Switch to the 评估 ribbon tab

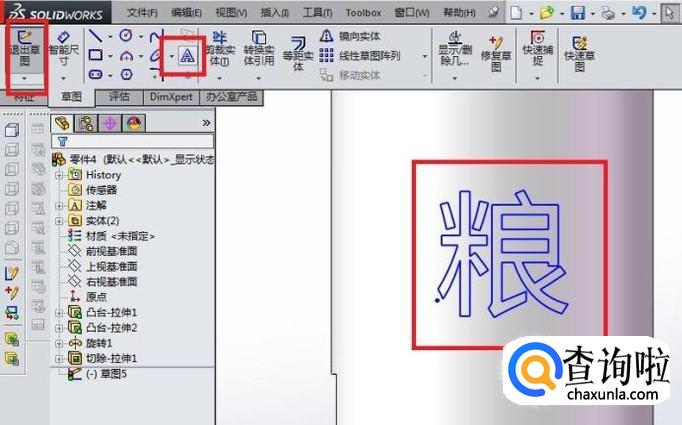click(x=119, y=97)
